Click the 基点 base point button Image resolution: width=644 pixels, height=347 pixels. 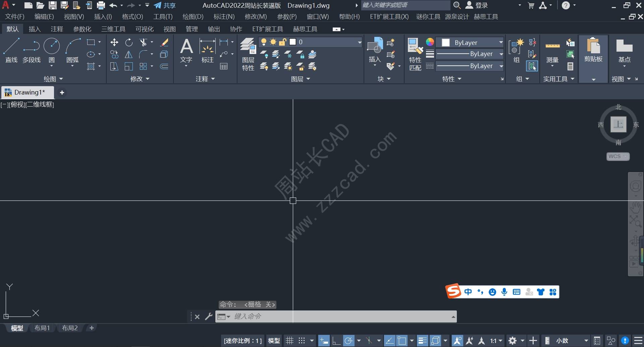click(x=624, y=52)
